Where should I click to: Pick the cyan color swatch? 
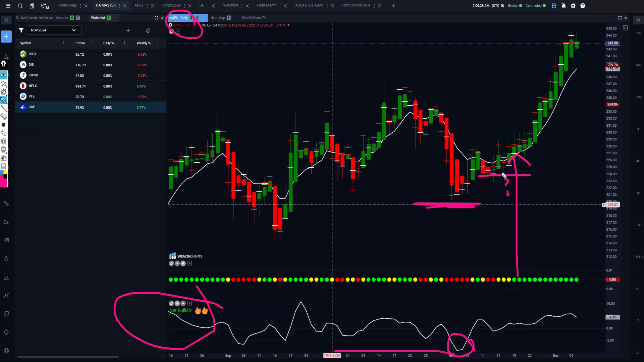2,172
